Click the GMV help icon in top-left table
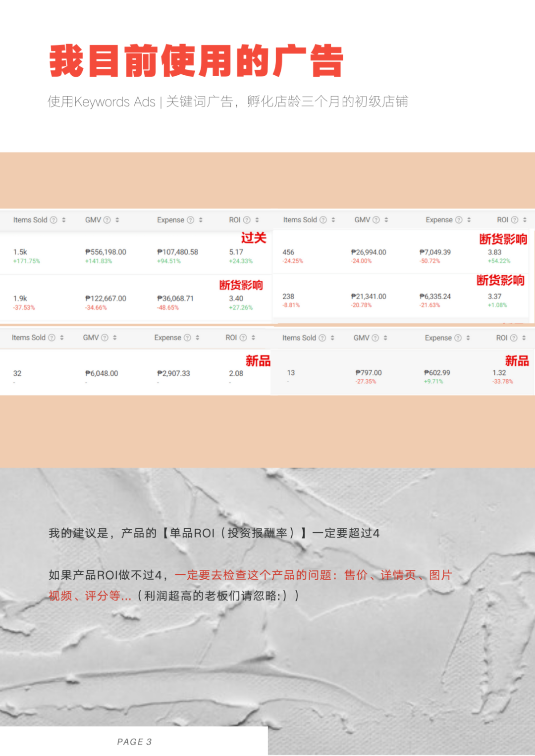Image resolution: width=535 pixels, height=756 pixels. (107, 220)
